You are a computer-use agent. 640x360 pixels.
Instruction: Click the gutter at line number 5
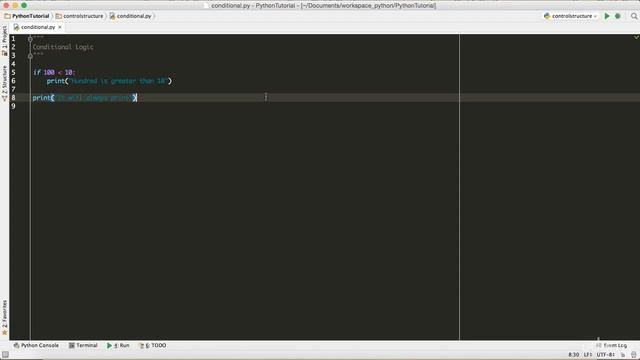coord(13,73)
